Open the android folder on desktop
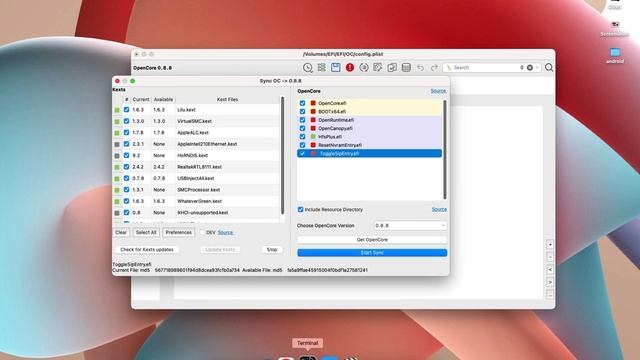Viewport: 640px width, 360px height. click(x=615, y=56)
